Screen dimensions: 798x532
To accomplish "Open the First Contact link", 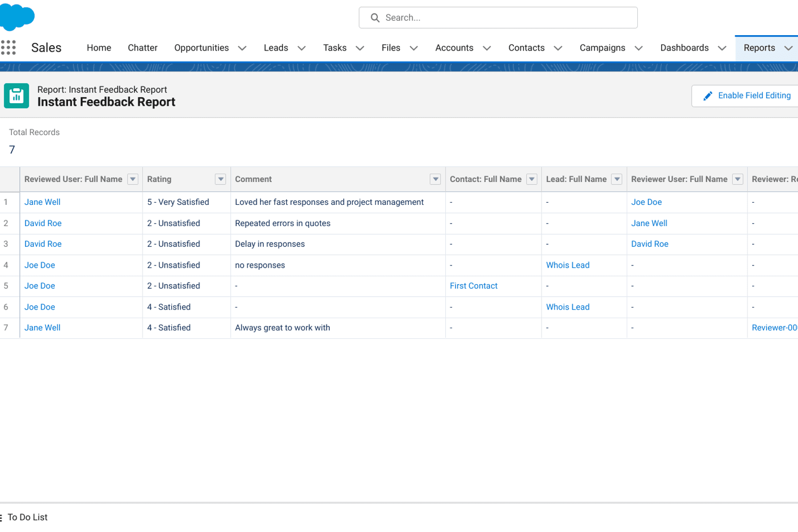I will (473, 286).
